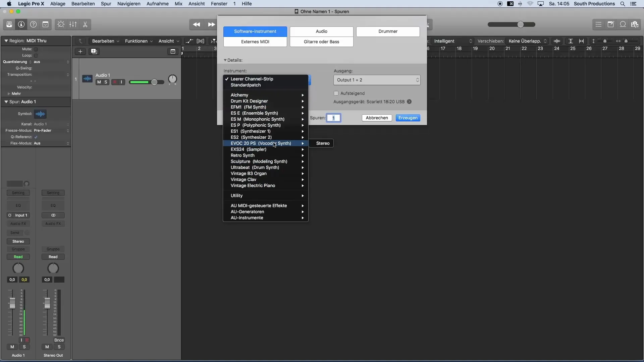Open the Ausgang Output 1 + 2 dropdown
The height and width of the screenshot is (362, 644).
tap(377, 80)
